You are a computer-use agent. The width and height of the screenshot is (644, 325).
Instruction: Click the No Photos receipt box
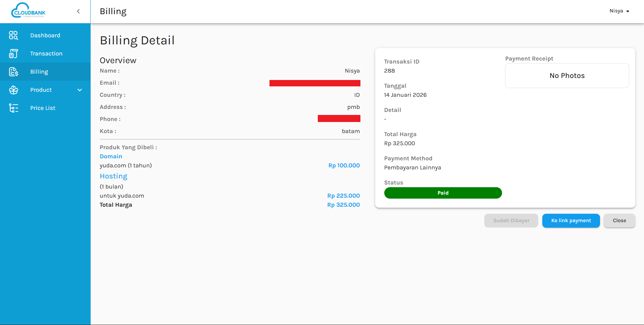click(x=567, y=76)
